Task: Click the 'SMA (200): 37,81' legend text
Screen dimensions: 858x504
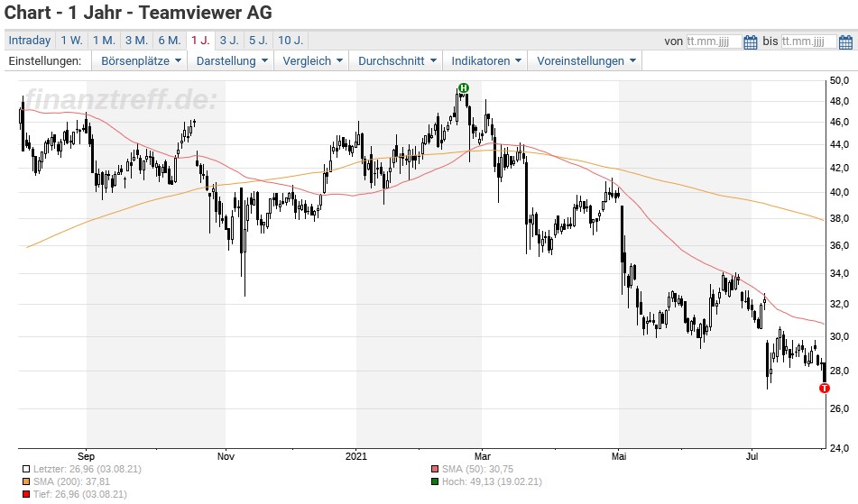Action: pyautogui.click(x=71, y=481)
